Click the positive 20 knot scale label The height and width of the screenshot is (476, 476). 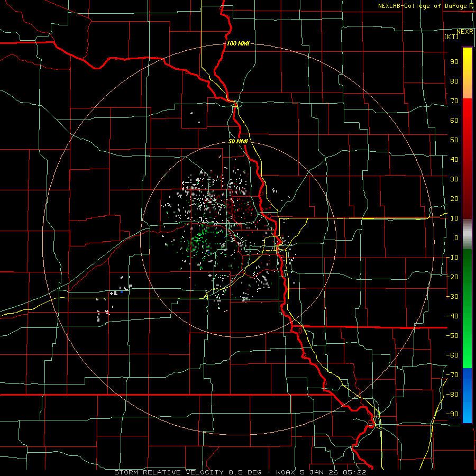coord(454,199)
